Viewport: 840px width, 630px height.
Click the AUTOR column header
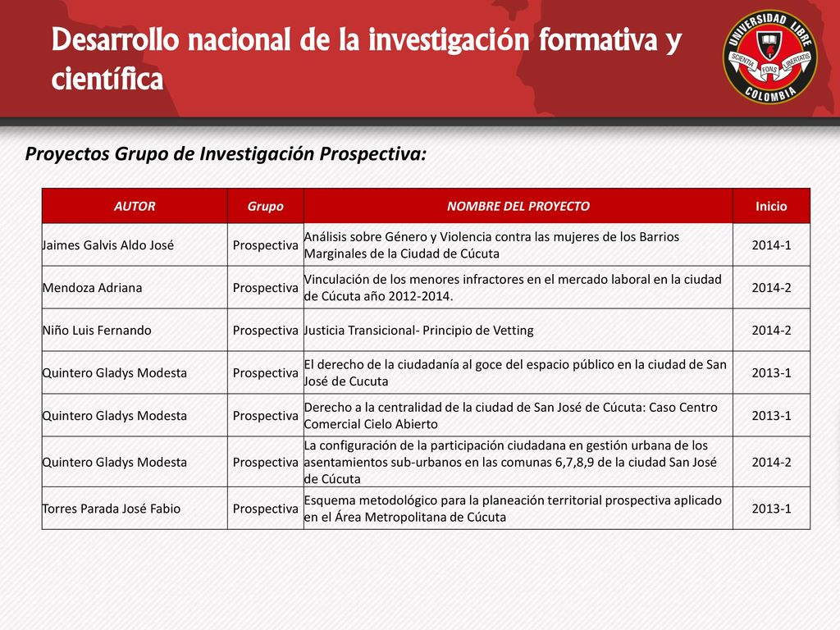(135, 206)
